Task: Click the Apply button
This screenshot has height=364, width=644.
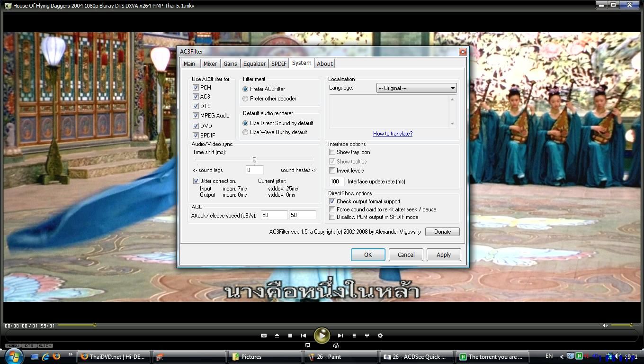Action: click(x=444, y=255)
